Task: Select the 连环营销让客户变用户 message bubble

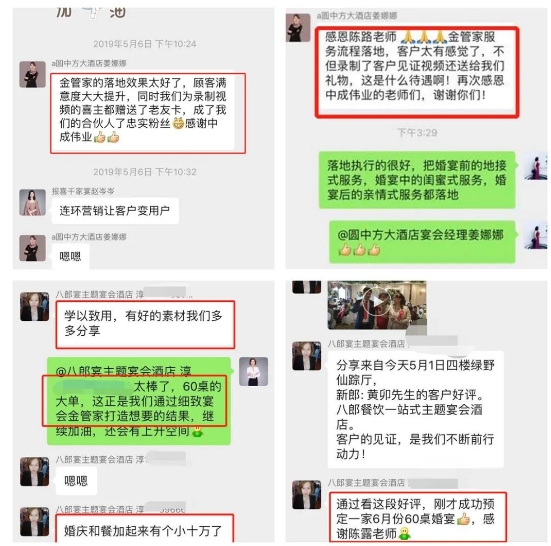Action: pos(115,210)
